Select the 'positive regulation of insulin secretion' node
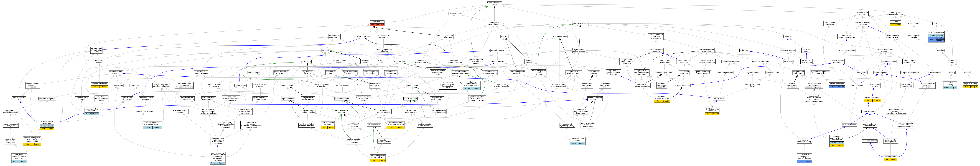 pyautogui.click(x=378, y=158)
